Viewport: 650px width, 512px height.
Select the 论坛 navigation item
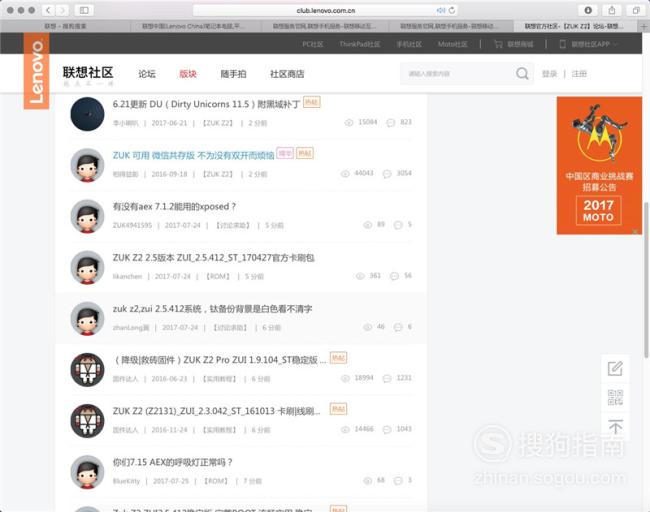pyautogui.click(x=147, y=74)
